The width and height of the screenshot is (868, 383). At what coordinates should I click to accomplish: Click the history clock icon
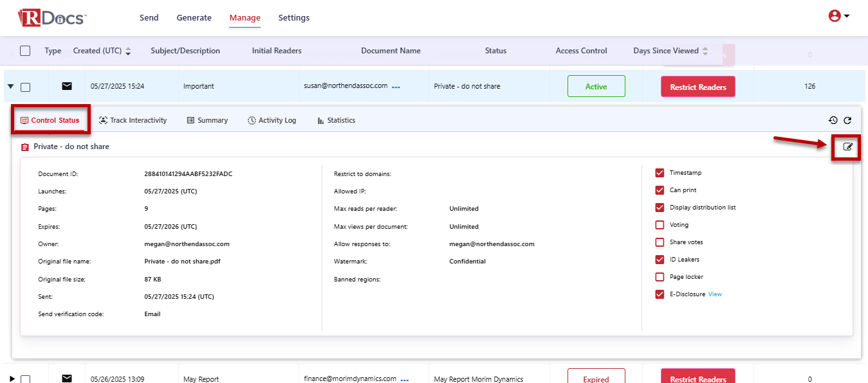[x=833, y=120]
